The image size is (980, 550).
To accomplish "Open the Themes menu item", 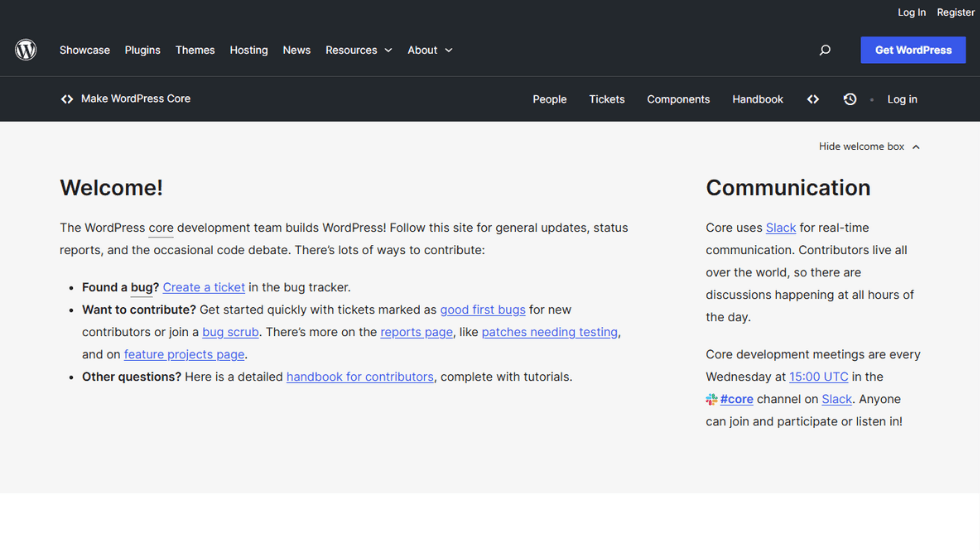I will (x=195, y=50).
